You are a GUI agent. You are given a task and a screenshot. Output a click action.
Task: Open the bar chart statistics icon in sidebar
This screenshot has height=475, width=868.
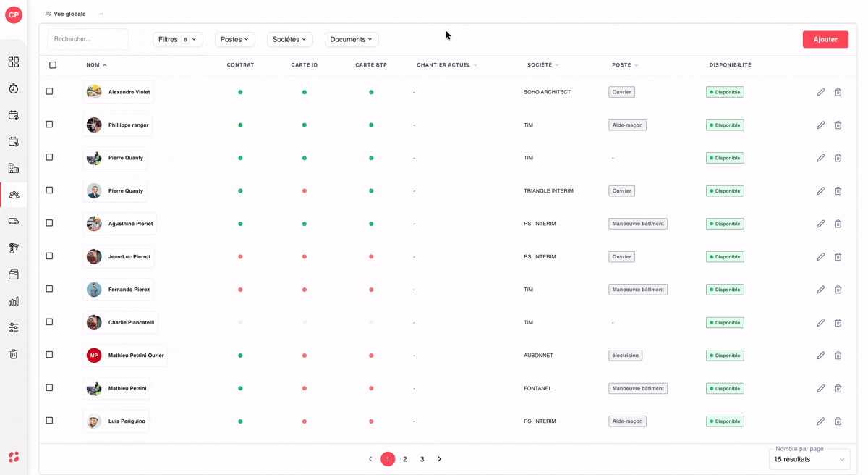[x=14, y=301]
